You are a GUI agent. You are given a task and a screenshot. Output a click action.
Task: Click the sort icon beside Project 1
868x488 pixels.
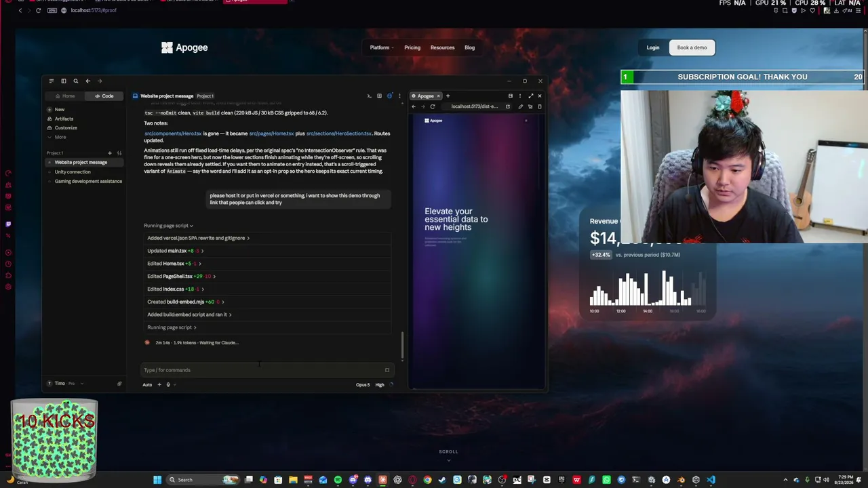pyautogui.click(x=119, y=153)
